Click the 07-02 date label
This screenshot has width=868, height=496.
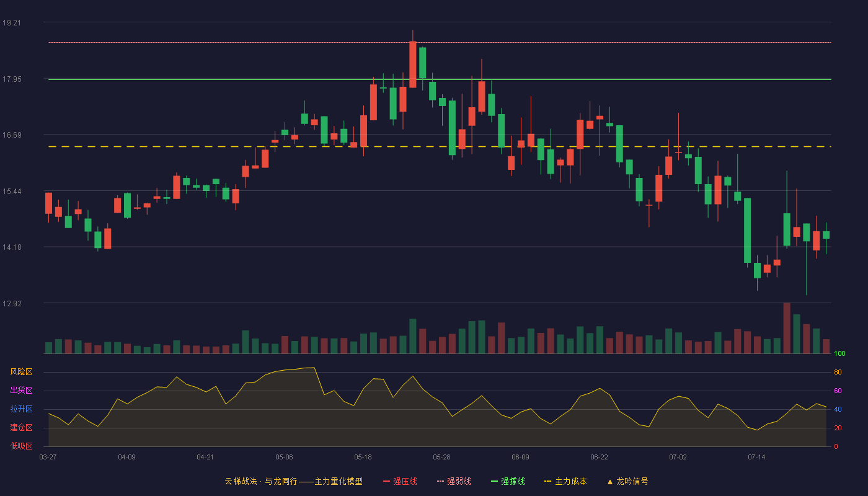point(678,457)
